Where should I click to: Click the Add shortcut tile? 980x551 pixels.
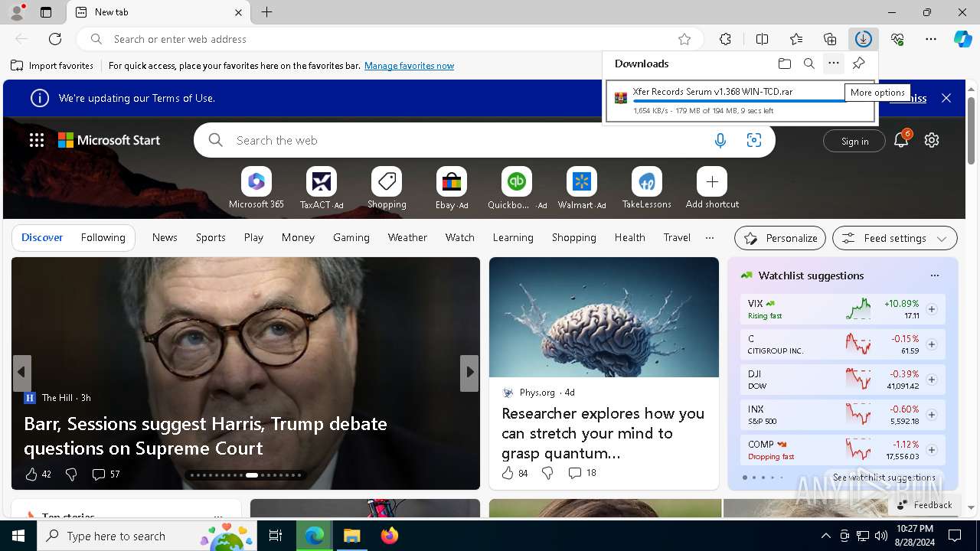pos(712,188)
